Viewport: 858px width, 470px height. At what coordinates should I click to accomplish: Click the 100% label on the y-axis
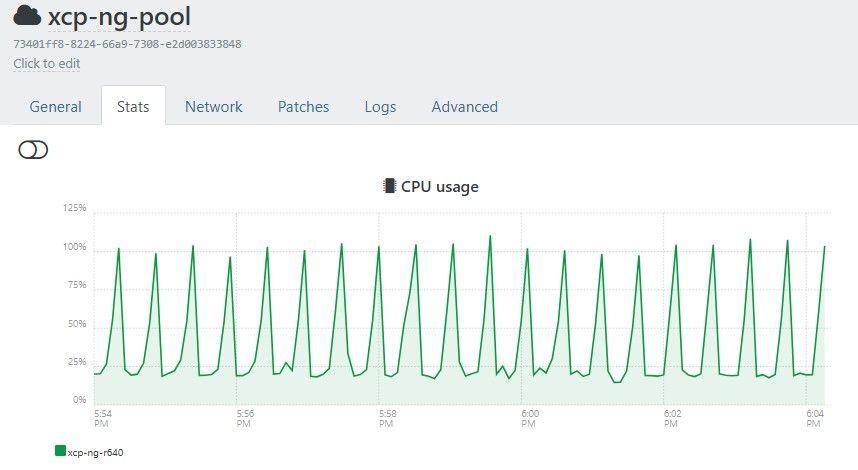pyautogui.click(x=75, y=247)
